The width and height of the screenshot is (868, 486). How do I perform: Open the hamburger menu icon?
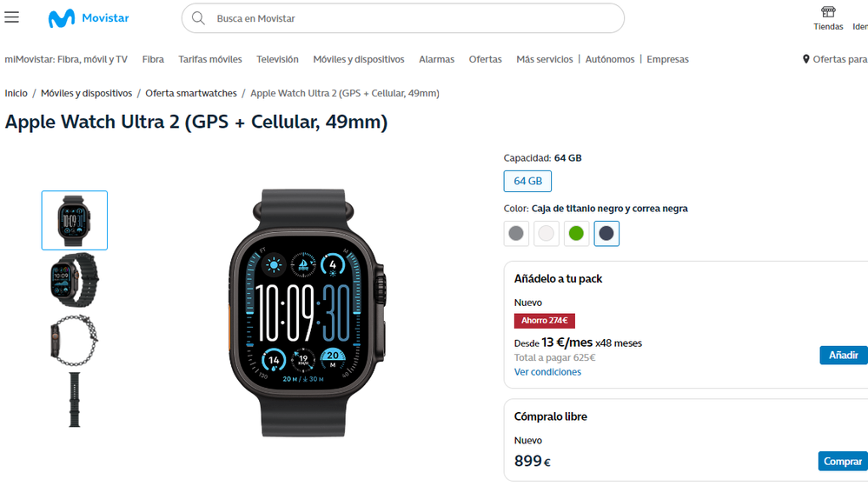point(11,17)
